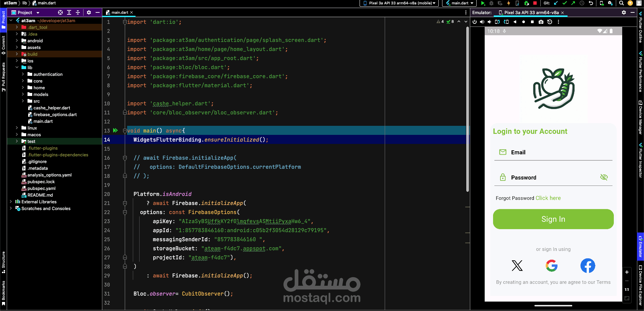Open editor tab options three-dots menu
The width and height of the screenshot is (644, 311).
coord(466,12)
